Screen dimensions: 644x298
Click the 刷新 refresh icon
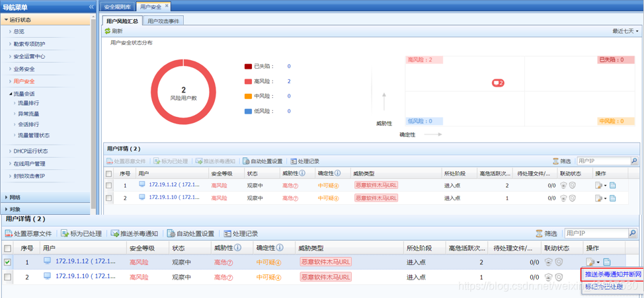click(x=108, y=31)
